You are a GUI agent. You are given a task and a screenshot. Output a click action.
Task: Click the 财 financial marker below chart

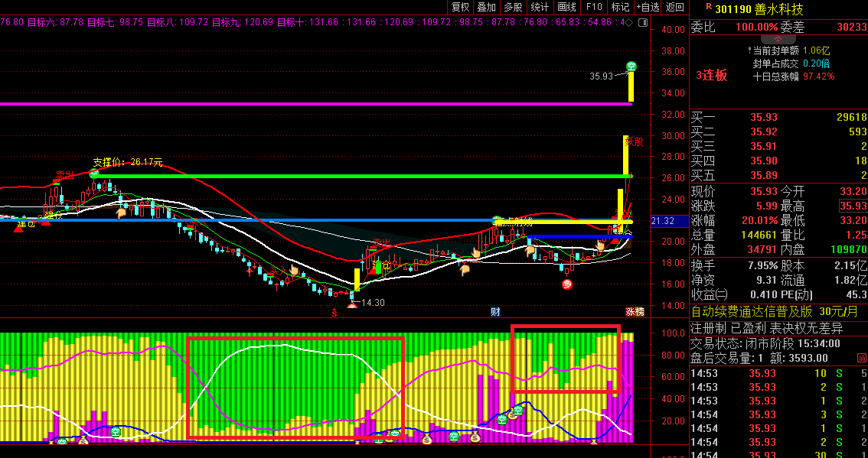pyautogui.click(x=495, y=311)
